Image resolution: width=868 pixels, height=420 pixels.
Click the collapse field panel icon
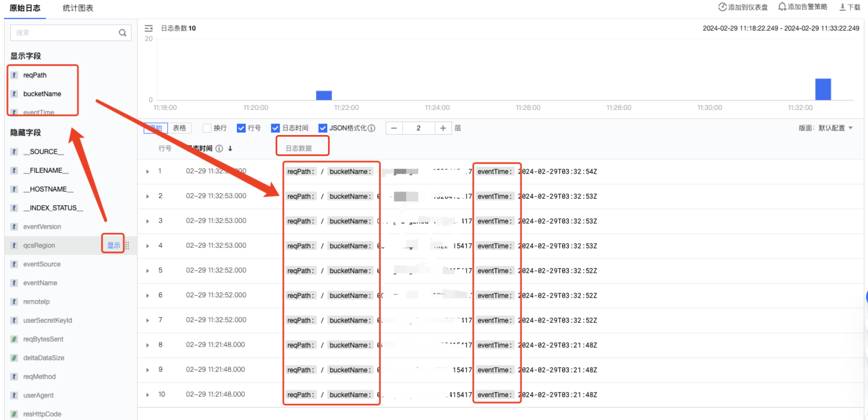pos(149,28)
